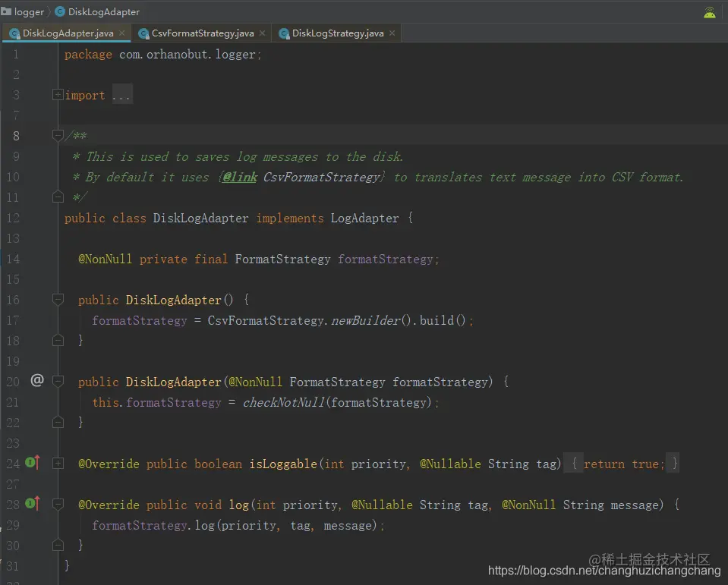Click the class icon beside DiskLogAdapter breadcrumb

pyautogui.click(x=60, y=11)
